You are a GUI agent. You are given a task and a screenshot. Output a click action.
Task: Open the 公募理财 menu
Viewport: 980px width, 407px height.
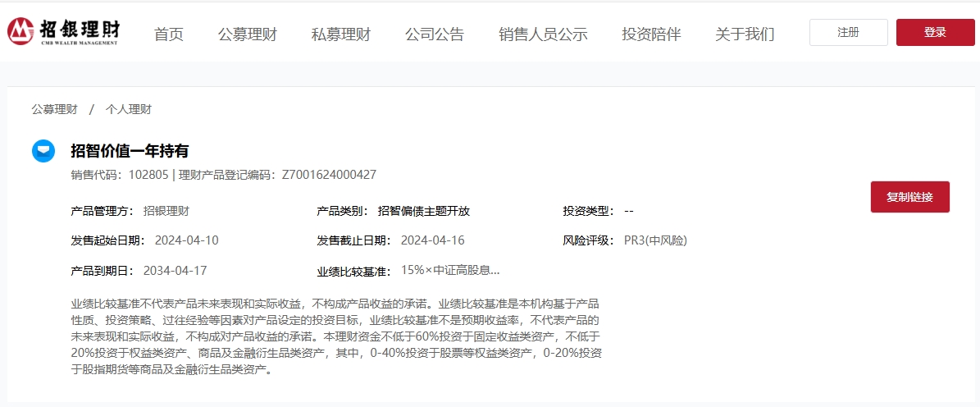(x=248, y=34)
